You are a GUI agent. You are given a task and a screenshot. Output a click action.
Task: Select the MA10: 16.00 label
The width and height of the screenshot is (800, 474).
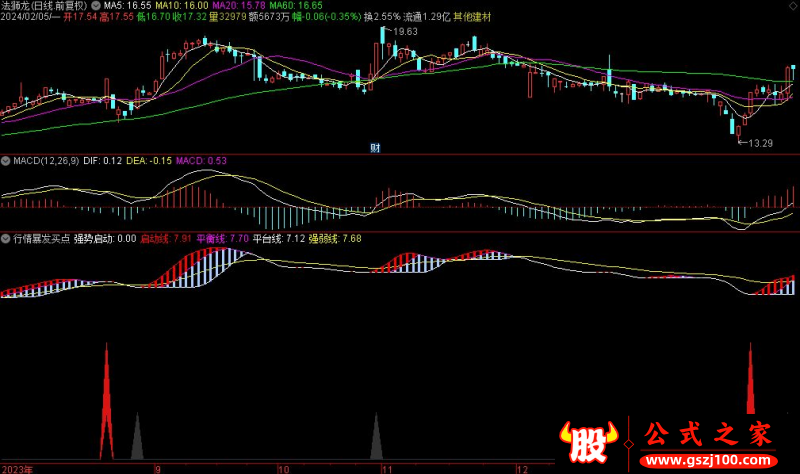182,6
